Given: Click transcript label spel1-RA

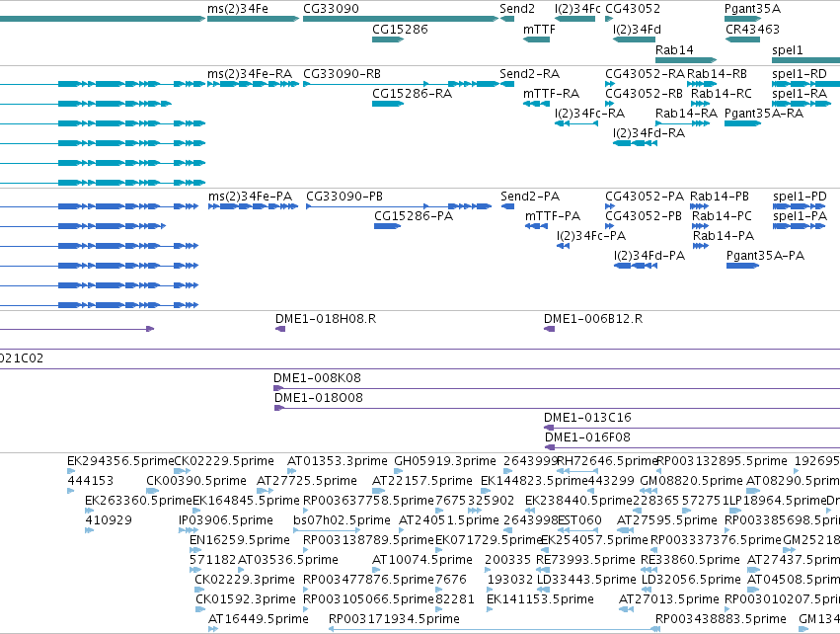Looking at the screenshot, I should [x=800, y=93].
